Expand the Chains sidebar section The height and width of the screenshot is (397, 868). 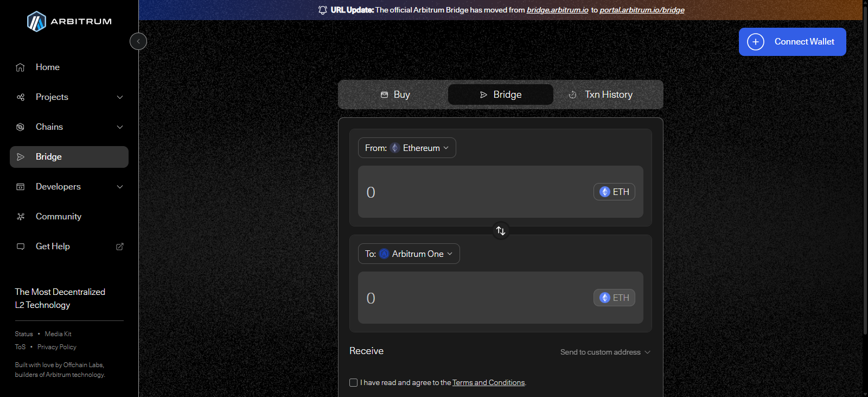tap(120, 127)
